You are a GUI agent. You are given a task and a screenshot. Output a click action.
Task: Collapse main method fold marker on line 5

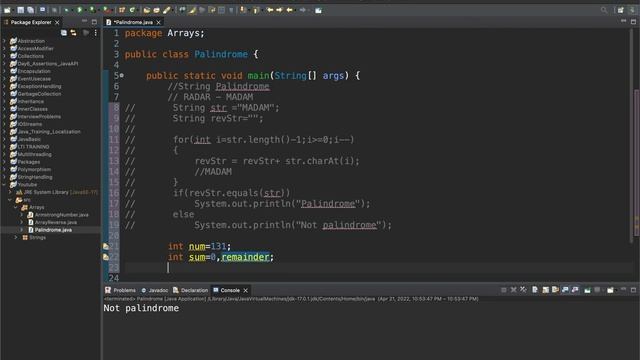tap(122, 76)
